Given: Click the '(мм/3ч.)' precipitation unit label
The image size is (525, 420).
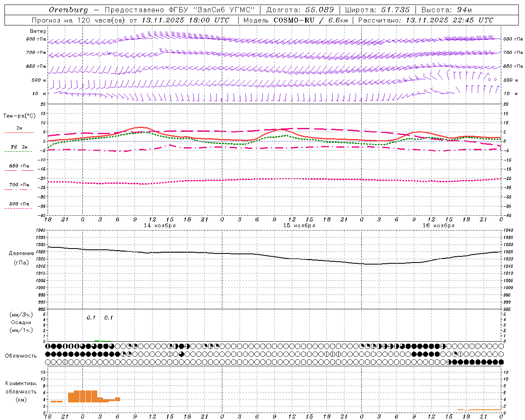Looking at the screenshot, I should click(x=21, y=315).
